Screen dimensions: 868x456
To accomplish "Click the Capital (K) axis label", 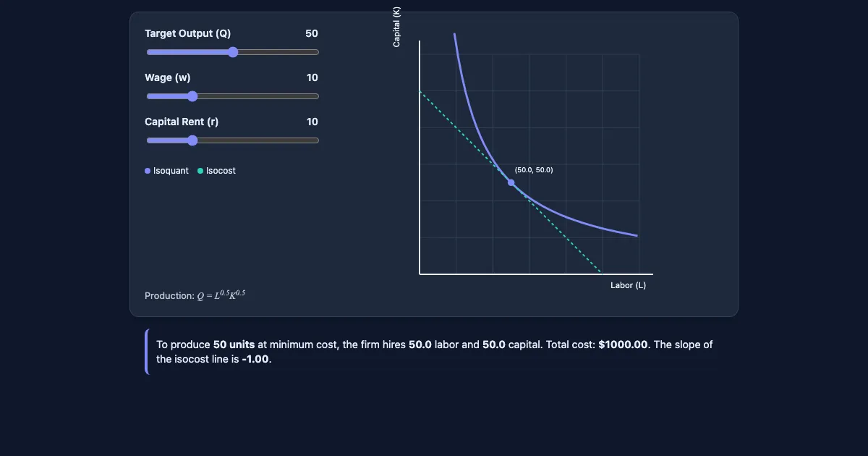I will pos(396,27).
